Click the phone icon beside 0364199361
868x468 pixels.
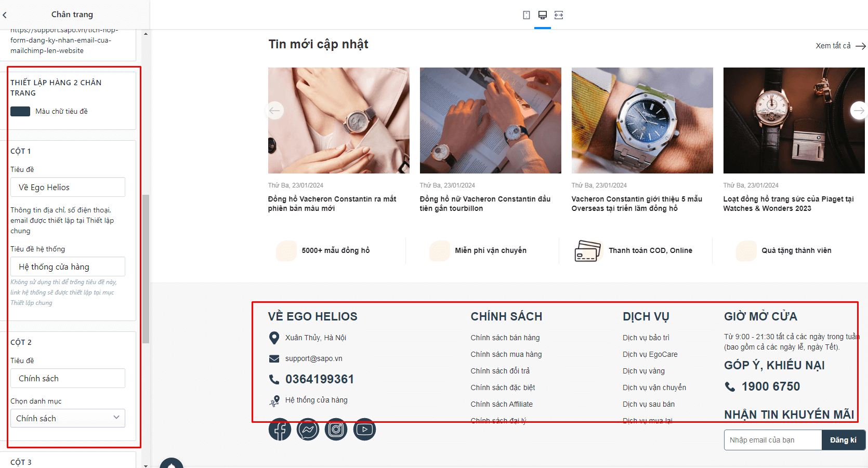[274, 380]
